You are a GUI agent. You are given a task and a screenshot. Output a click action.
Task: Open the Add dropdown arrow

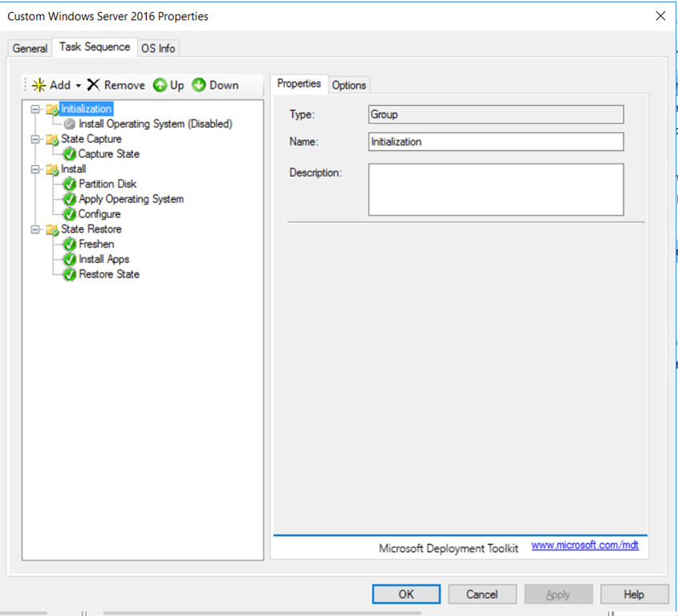tap(79, 86)
